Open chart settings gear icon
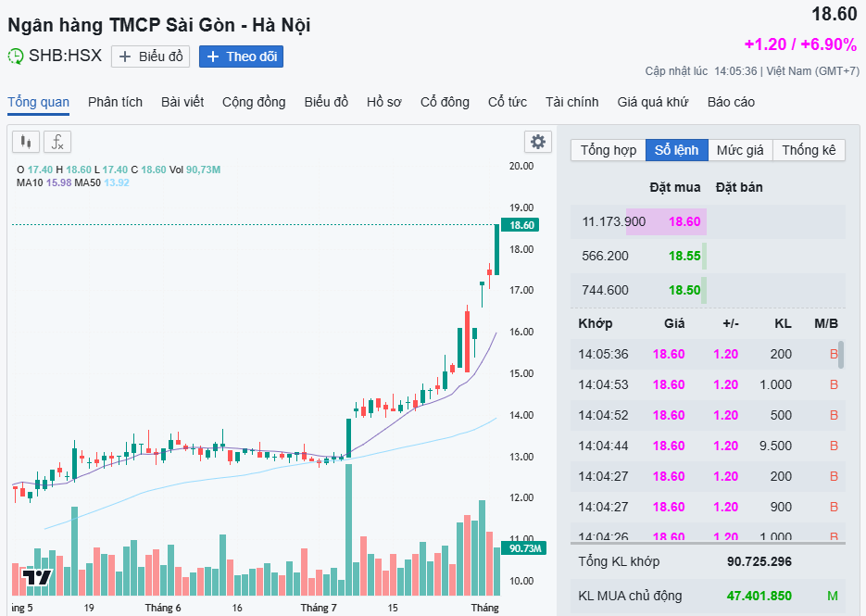 [537, 142]
